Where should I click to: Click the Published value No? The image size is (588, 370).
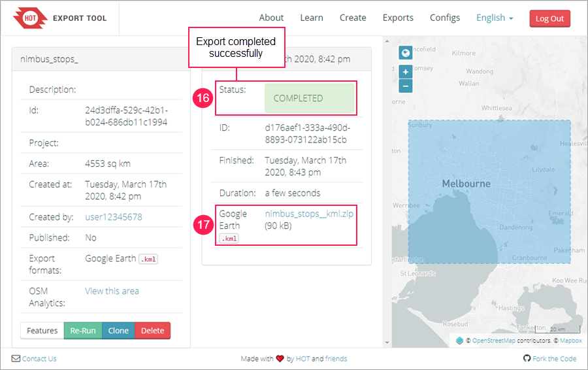[91, 237]
